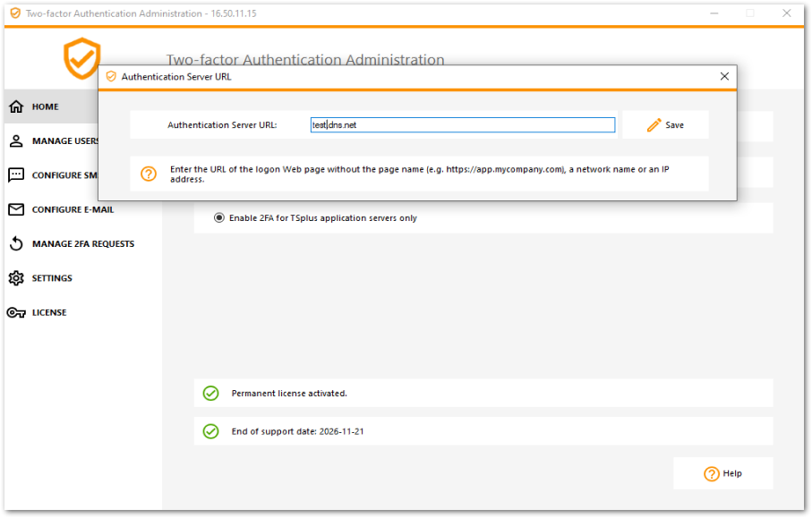Switch to the Manage 2FA Requests section
This screenshot has width=812, height=518.
81,243
